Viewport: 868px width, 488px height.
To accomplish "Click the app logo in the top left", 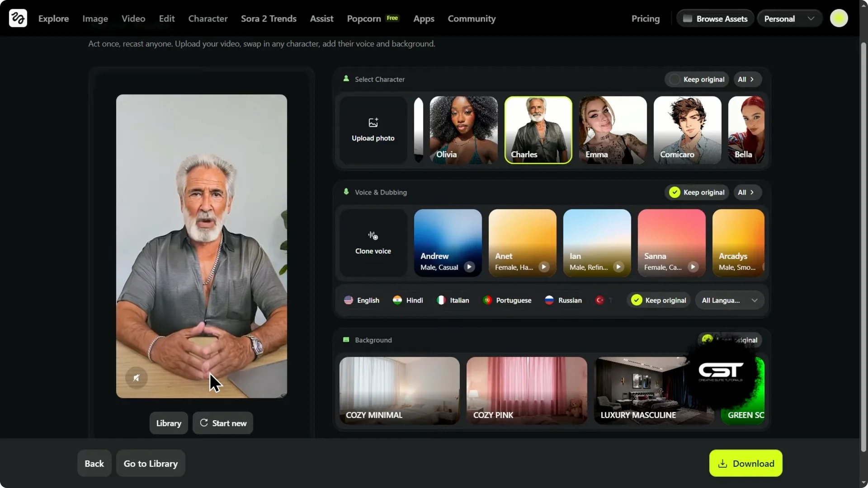I will tap(17, 18).
